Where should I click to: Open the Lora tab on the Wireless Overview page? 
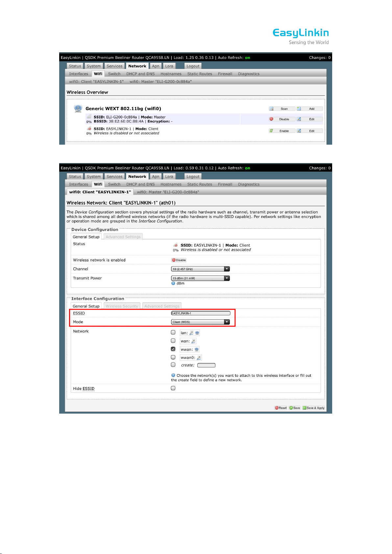point(169,66)
